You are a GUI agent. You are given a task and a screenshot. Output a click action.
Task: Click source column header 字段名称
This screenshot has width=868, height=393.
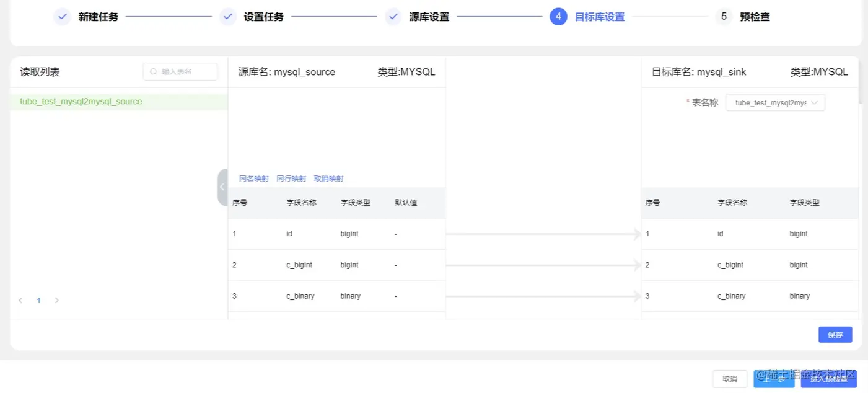301,203
